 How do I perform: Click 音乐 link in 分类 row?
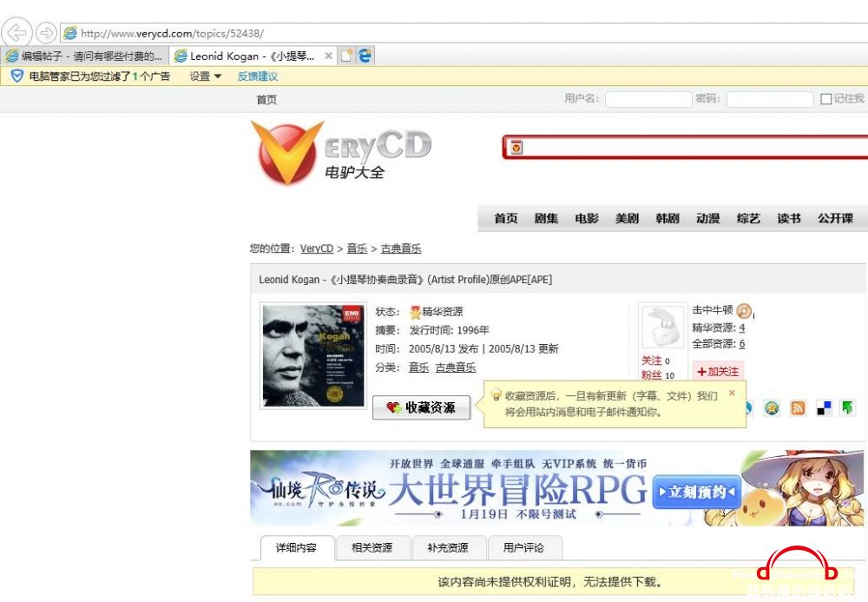click(418, 367)
